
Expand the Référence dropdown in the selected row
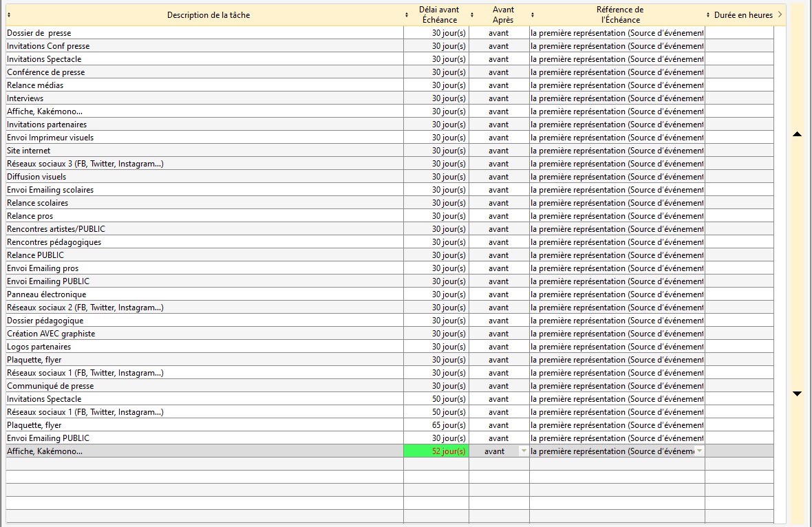click(x=699, y=451)
